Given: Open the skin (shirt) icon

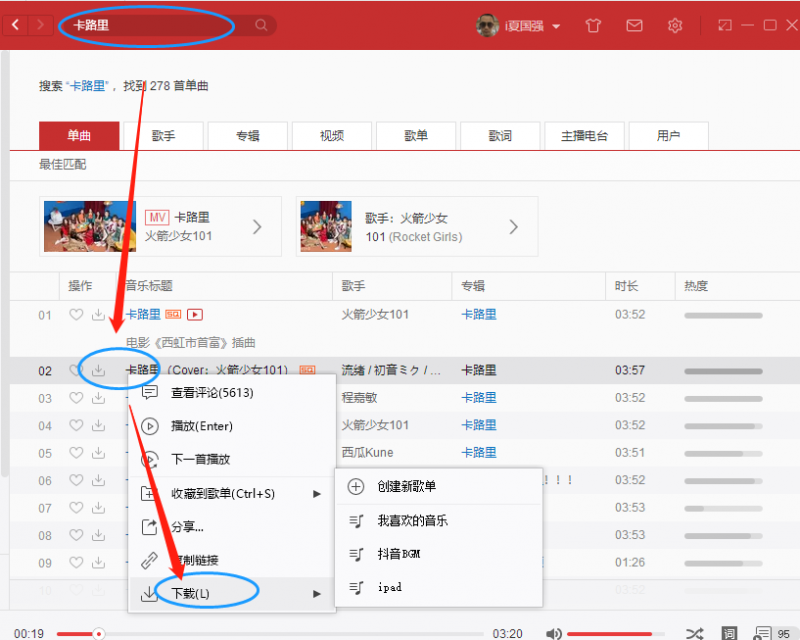Looking at the screenshot, I should point(593,25).
